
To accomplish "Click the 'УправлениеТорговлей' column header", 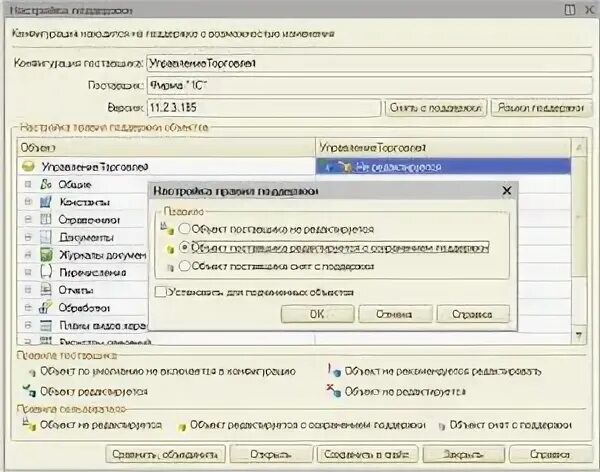I will 443,148.
